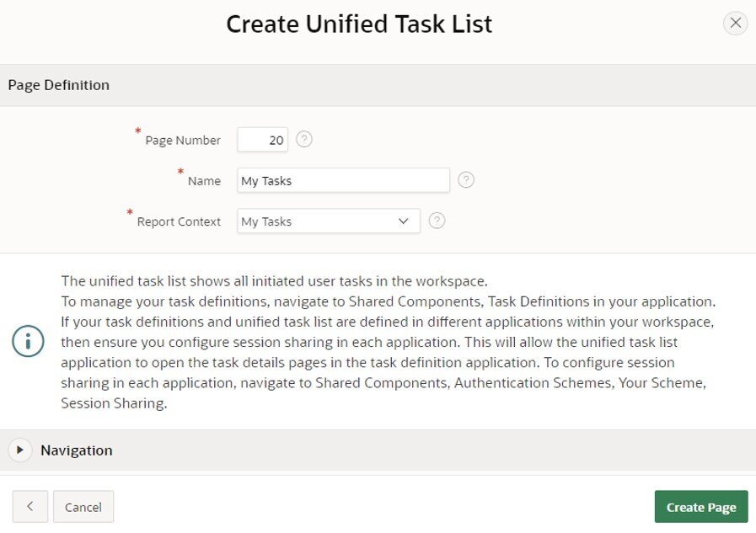Click the Report Context dropdown chevron
Screen dimensions: 756x533
pyautogui.click(x=403, y=221)
